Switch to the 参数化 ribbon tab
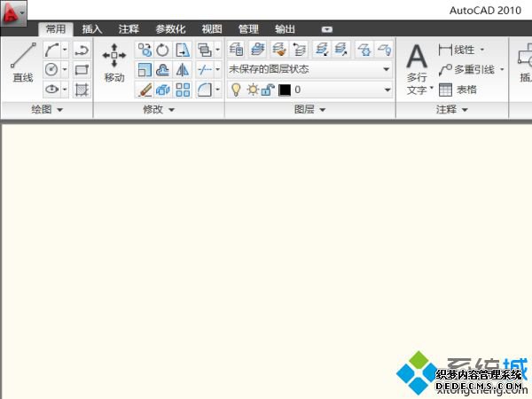Screen dimensions: 532x399 (x=170, y=29)
